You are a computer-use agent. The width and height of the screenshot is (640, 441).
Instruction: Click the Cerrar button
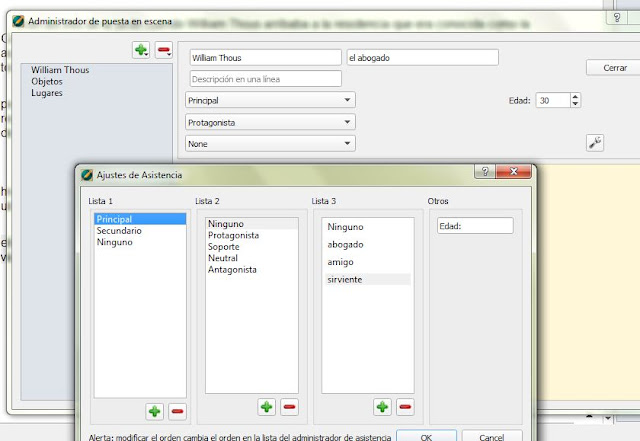(x=614, y=68)
